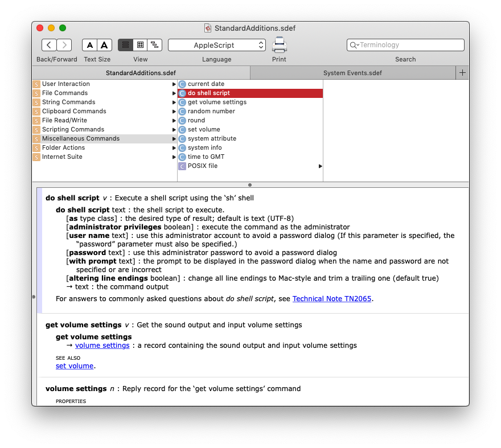Switch to System Events.sdef tab
The height and width of the screenshot is (448, 501).
tap(352, 73)
